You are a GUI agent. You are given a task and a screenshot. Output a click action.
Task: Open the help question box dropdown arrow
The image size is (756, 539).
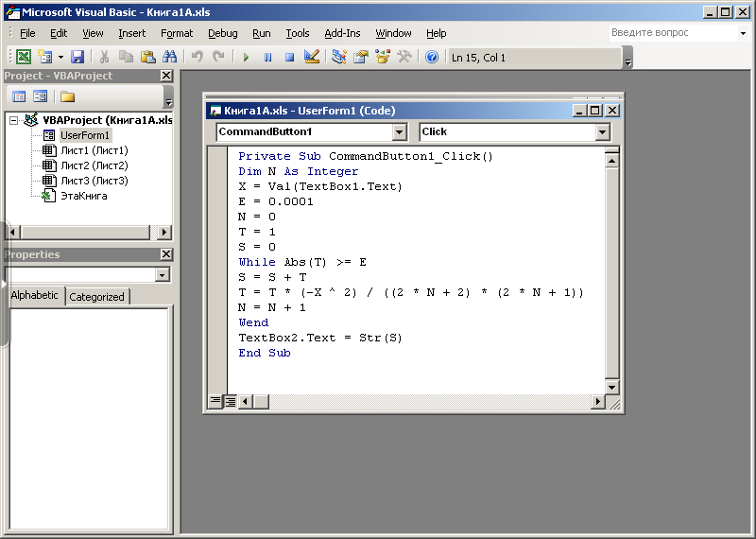click(743, 33)
